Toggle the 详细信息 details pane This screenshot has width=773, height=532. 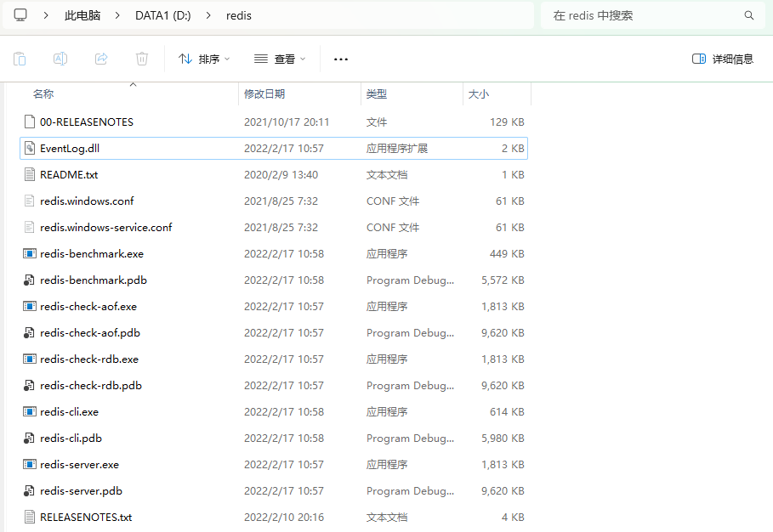(723, 59)
